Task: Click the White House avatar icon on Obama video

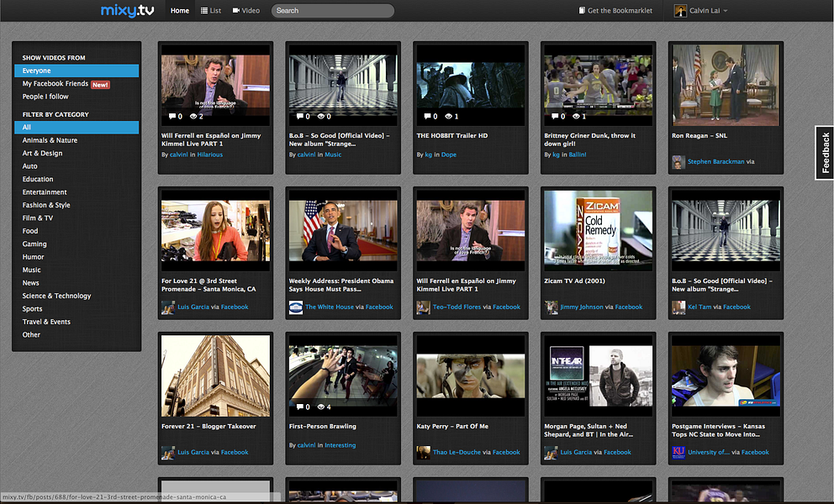Action: click(x=295, y=307)
